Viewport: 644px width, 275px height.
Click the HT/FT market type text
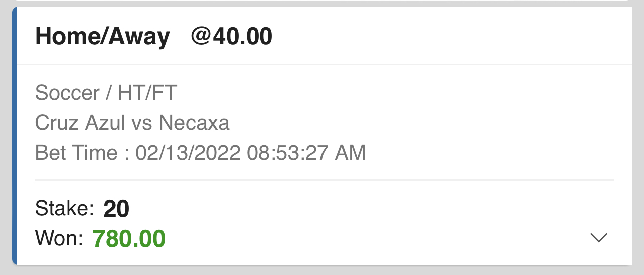coord(147,93)
